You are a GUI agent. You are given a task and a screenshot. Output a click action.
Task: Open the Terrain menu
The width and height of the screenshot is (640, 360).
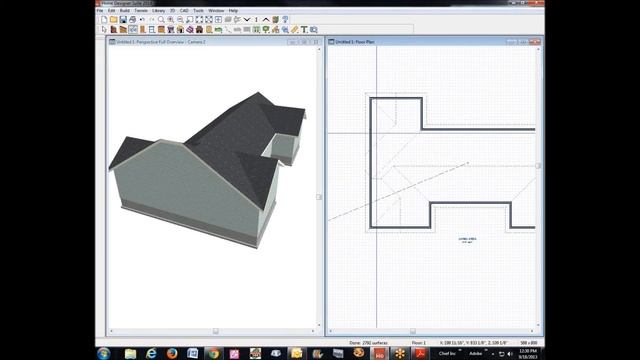pos(141,11)
